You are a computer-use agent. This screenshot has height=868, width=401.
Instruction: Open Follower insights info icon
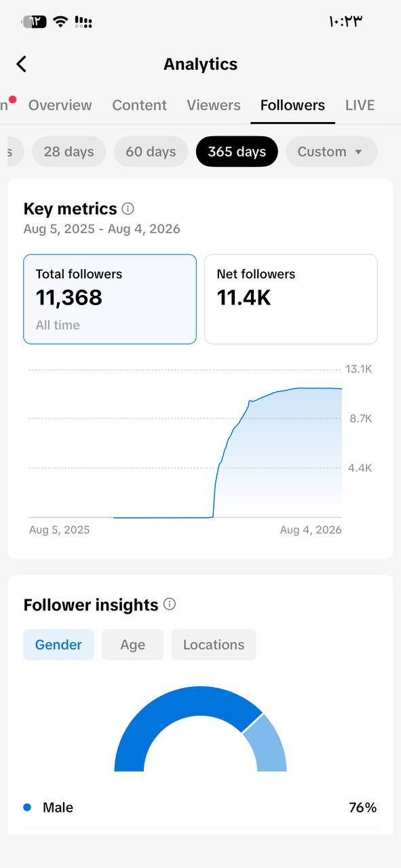click(x=170, y=604)
